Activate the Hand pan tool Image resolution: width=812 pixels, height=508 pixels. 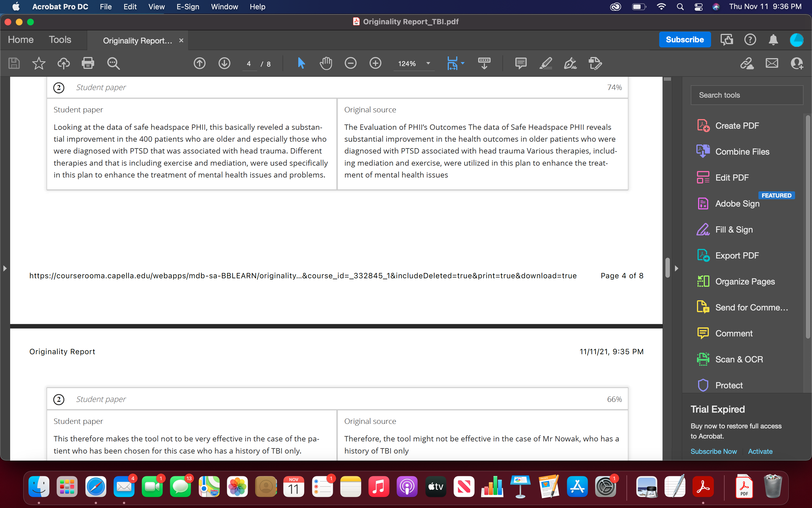coord(326,63)
